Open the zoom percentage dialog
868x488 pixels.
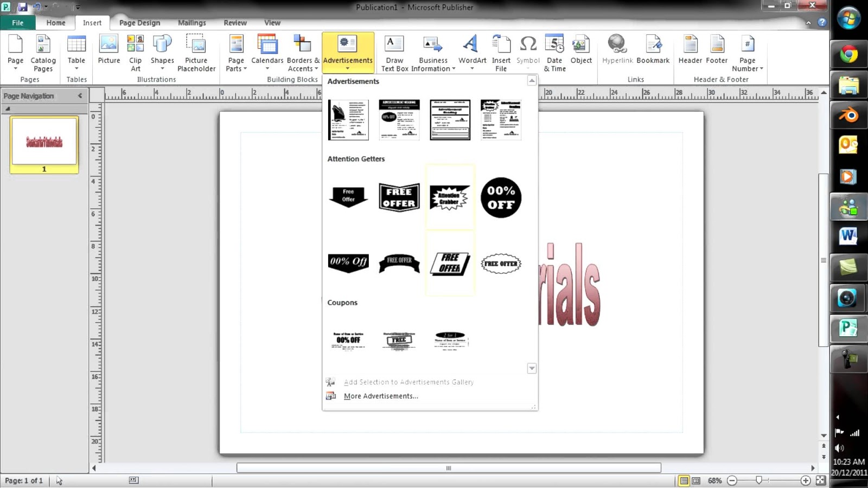pos(715,480)
